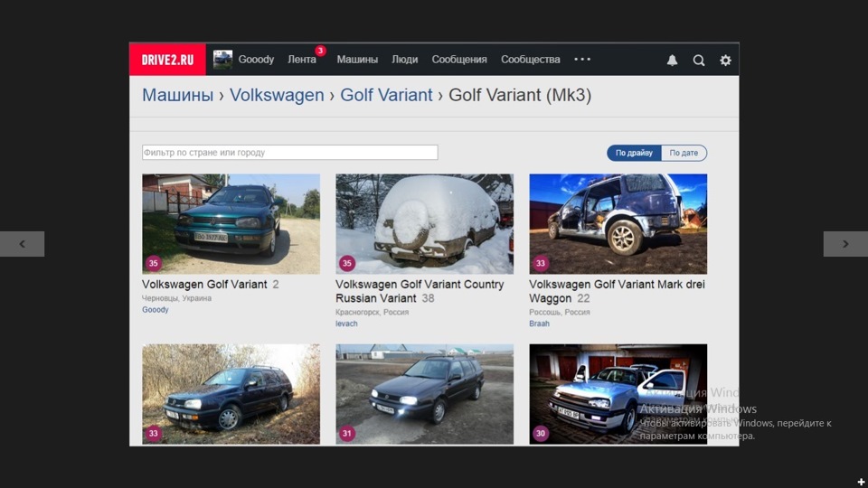Open the Mark drei Waggon photo
This screenshot has height=488, width=868.
[x=618, y=224]
